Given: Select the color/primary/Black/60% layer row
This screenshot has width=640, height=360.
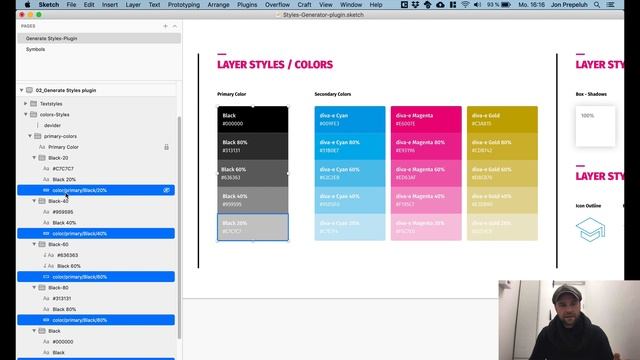Looking at the screenshot, I should pyautogui.click(x=96, y=277).
